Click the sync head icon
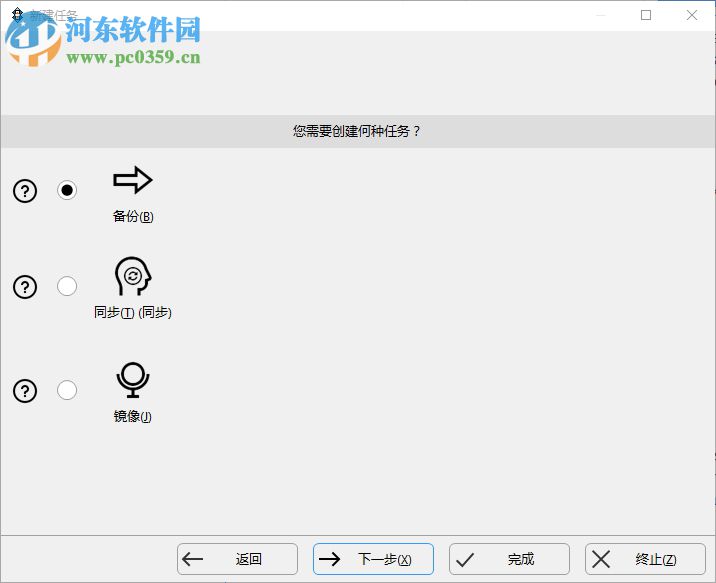This screenshot has height=583, width=716. (x=133, y=276)
